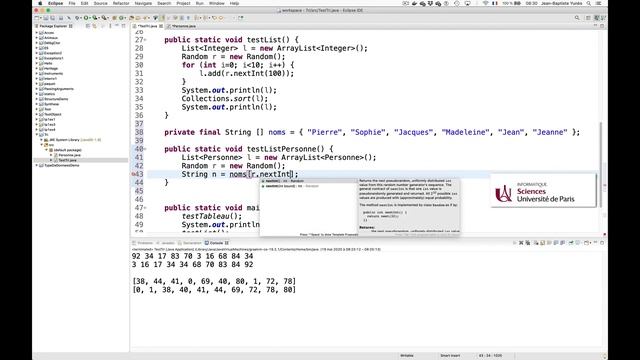Select StructureDemo project
Screen dimensions: 640x360
click(56, 99)
